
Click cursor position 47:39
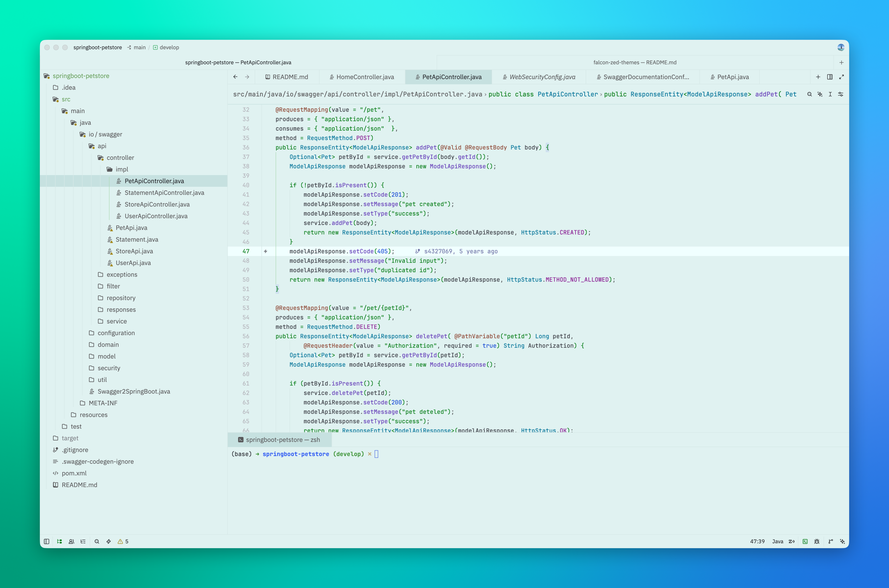[x=757, y=541]
